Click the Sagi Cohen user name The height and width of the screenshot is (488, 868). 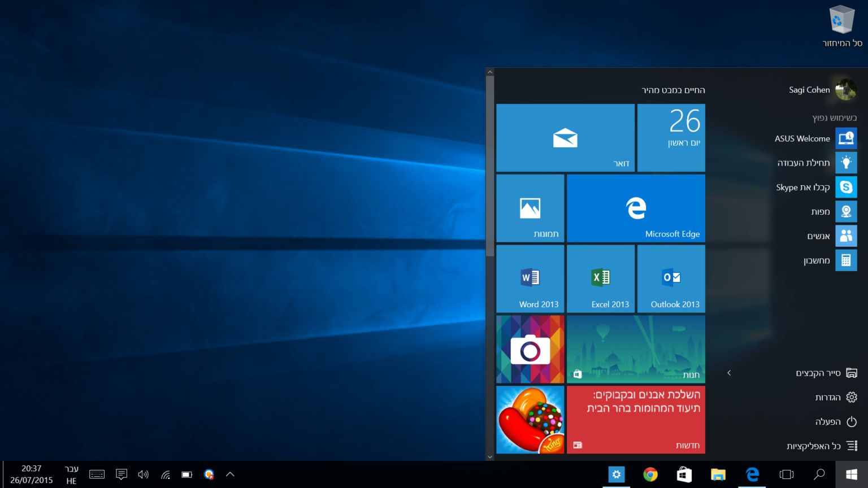pyautogui.click(x=809, y=90)
